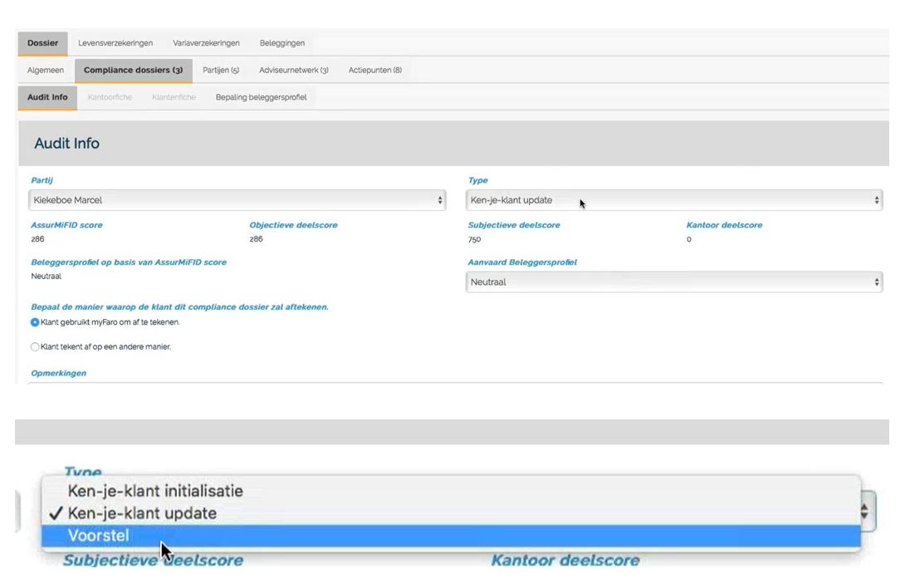Click the Klantenfiche tab
The image size is (915, 588).
[174, 97]
